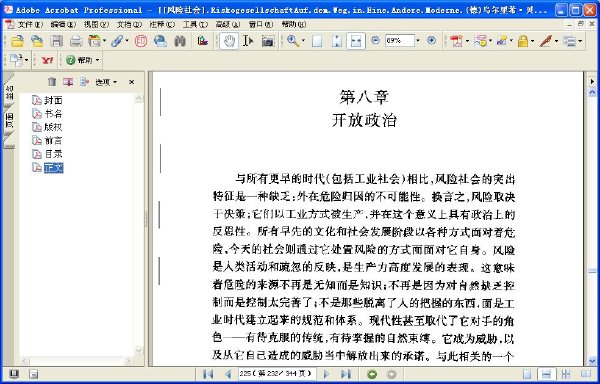Open the 注释 menu
Screen dimensions: 600x384
[162, 24]
